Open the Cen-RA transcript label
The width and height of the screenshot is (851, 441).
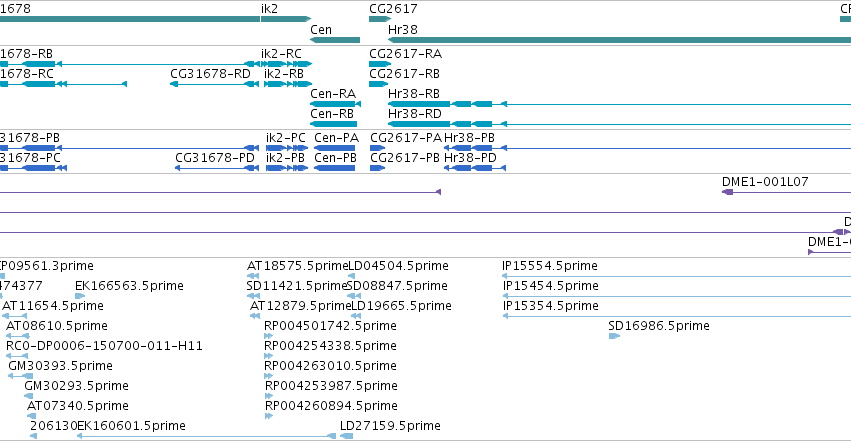(x=333, y=93)
